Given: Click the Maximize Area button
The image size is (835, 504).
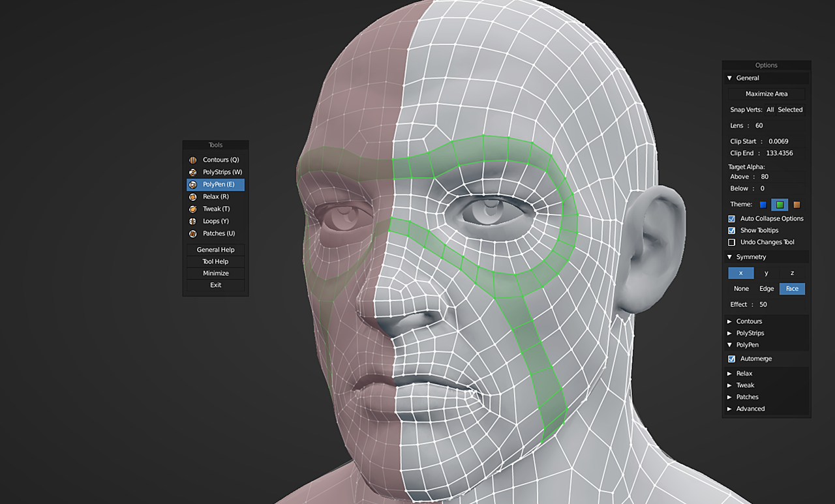Looking at the screenshot, I should click(x=767, y=94).
